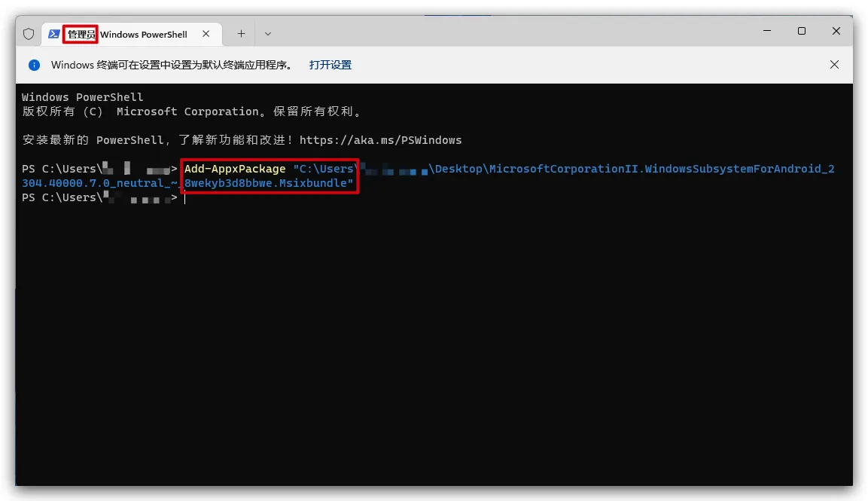Click at the blinking cursor on the last prompt
The width and height of the screenshot is (868, 501).
(x=185, y=198)
